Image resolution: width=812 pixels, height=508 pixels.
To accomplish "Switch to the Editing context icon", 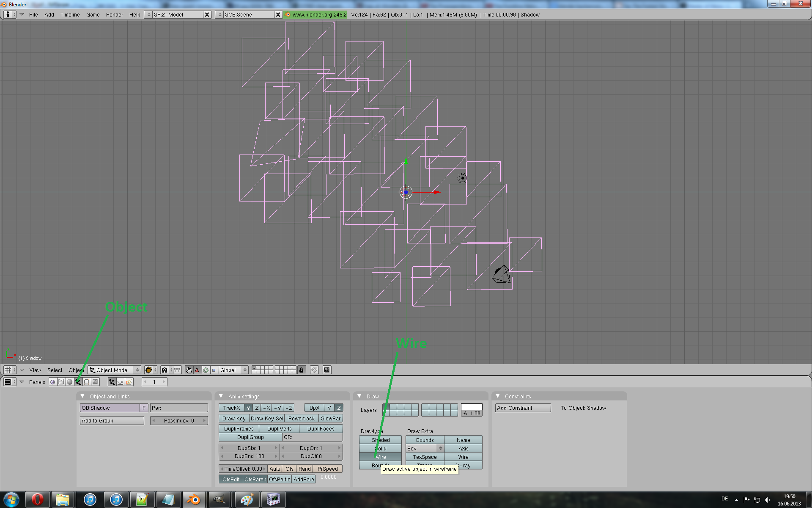I will pyautogui.click(x=87, y=382).
